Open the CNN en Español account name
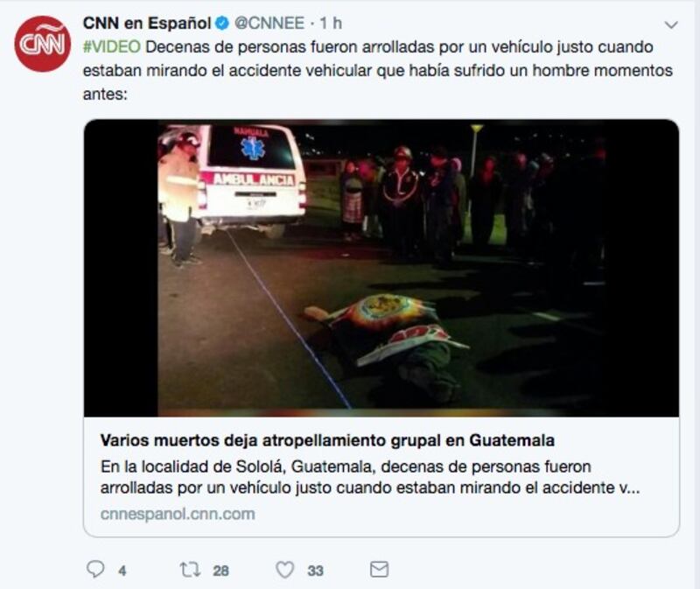The height and width of the screenshot is (589, 700). 147,24
